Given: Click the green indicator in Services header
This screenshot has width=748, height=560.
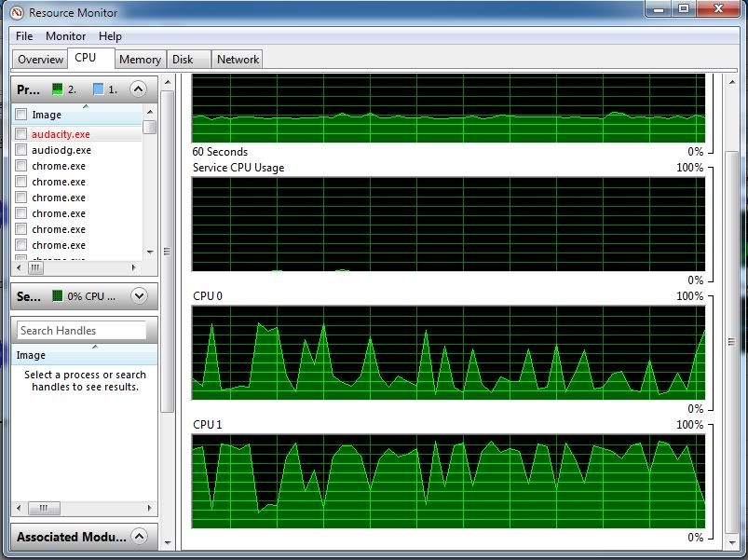Looking at the screenshot, I should [x=57, y=295].
